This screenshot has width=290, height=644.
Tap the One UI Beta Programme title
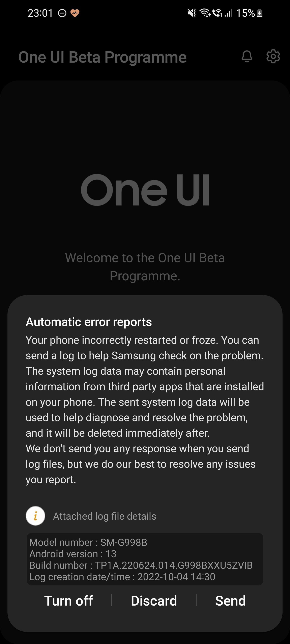click(103, 57)
